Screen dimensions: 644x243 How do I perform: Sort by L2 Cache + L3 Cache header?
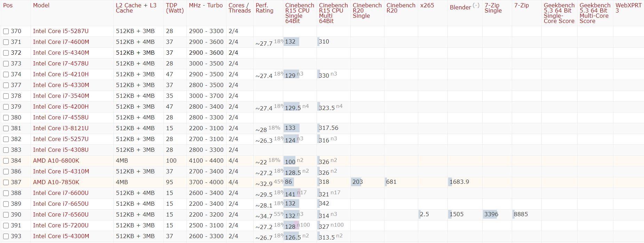point(136,8)
